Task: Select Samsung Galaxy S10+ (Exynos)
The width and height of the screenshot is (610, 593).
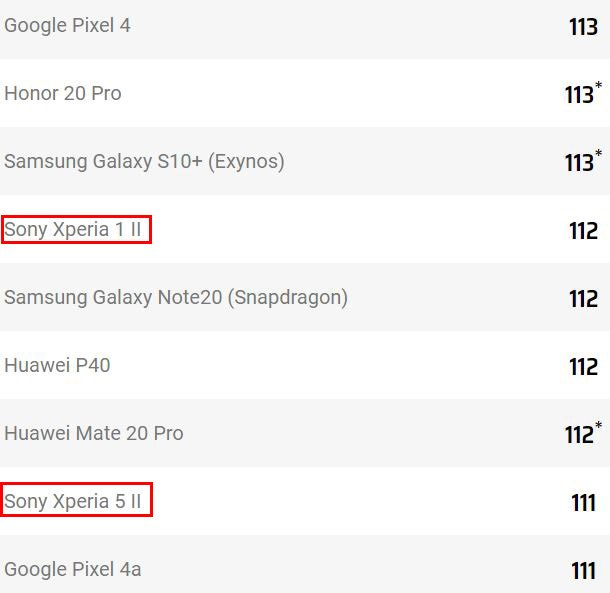Action: click(144, 162)
